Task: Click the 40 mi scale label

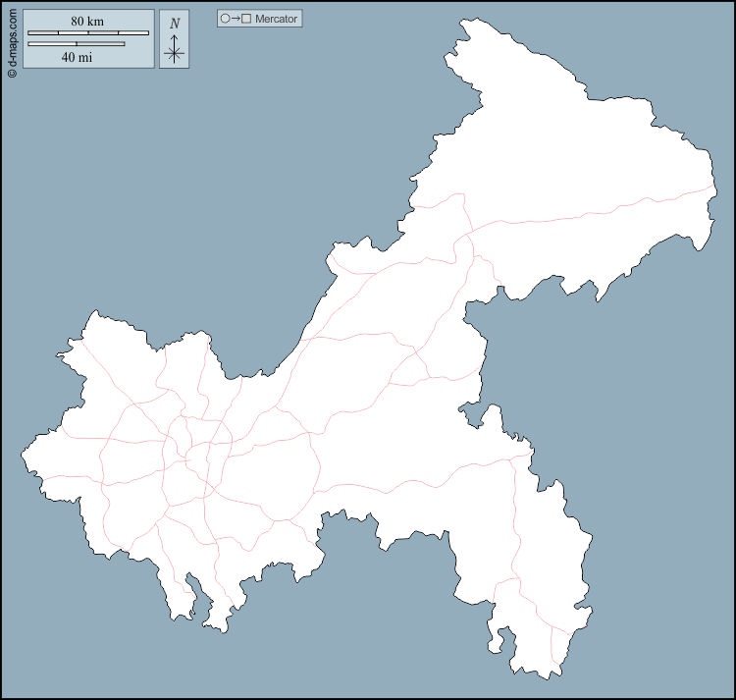Action: (77, 57)
